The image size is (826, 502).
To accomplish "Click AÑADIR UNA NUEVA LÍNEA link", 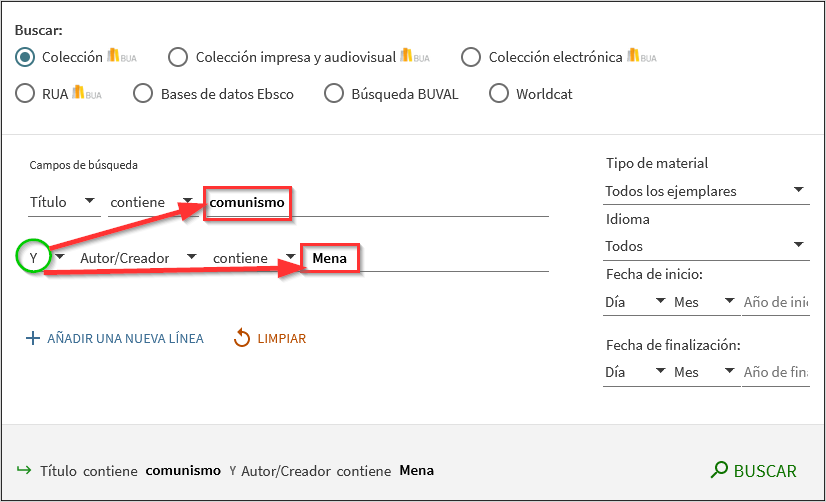I will tap(125, 339).
